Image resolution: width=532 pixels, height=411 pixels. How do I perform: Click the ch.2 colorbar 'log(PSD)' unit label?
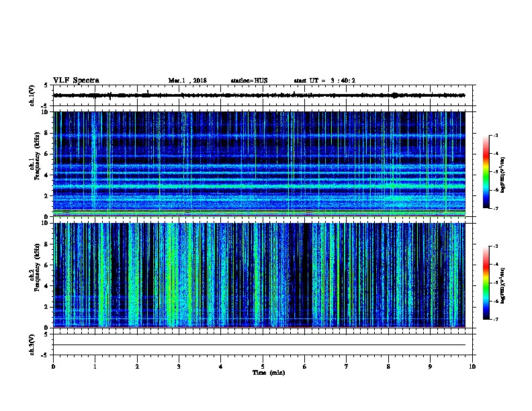pos(503,285)
